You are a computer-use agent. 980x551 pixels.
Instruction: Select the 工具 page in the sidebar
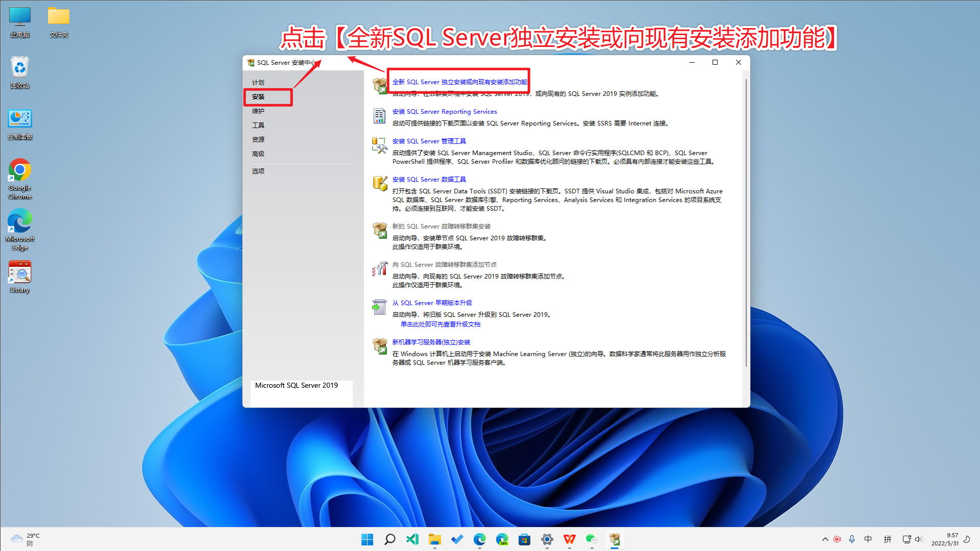coord(258,125)
